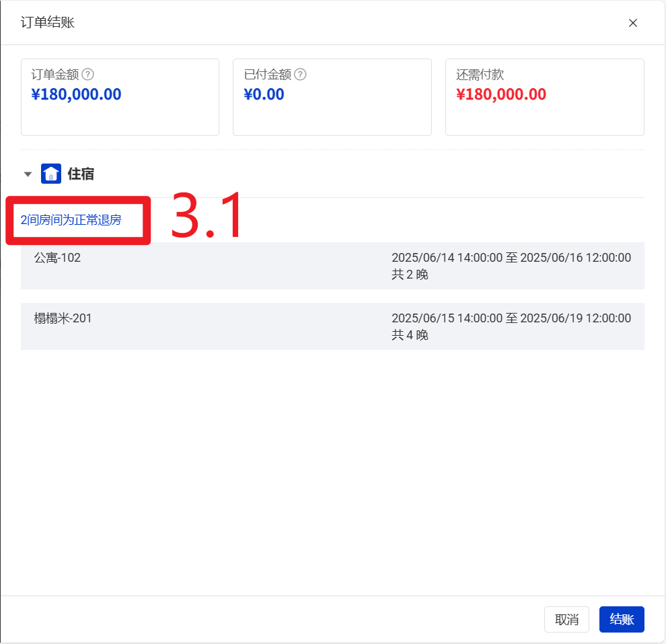This screenshot has height=644, width=666.
Task: Click the 2025/06/14 to 2025/06/16 date range
Action: point(511,258)
